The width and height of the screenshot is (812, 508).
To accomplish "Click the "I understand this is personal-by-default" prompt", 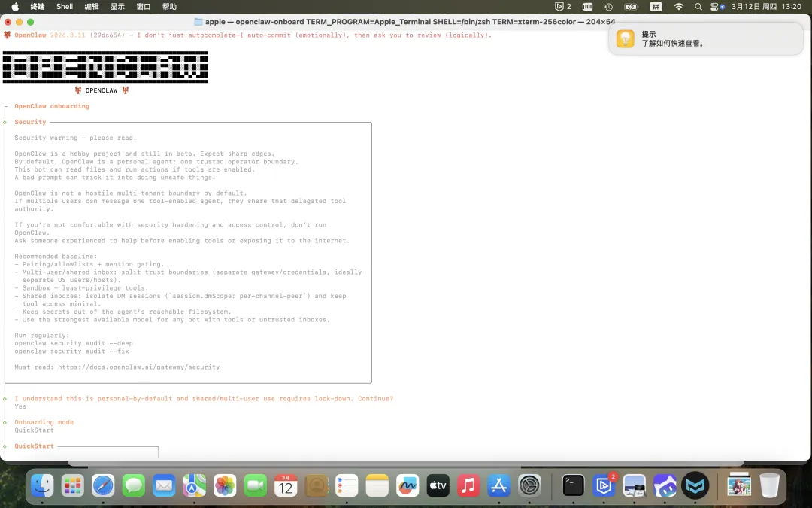I will coord(204,399).
